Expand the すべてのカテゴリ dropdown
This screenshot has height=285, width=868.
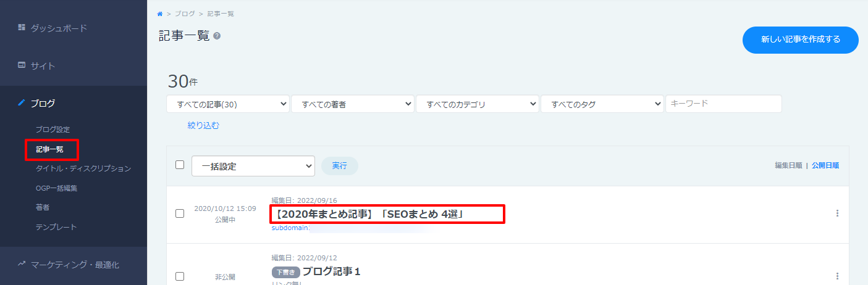click(x=478, y=104)
